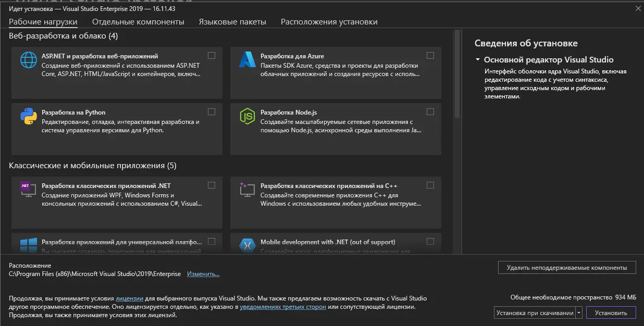Viewport: 644px width, 326px height.
Task: Click the Изменить install location link
Action: point(203,273)
